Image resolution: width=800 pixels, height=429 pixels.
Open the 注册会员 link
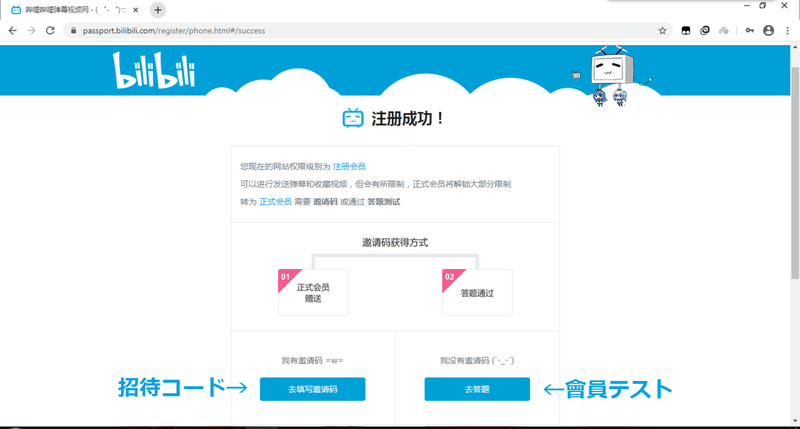pos(349,166)
